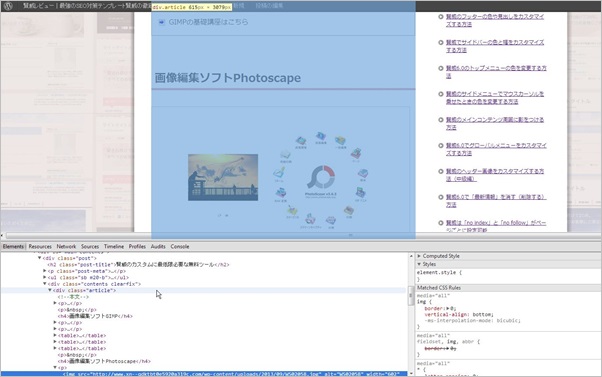Open the Profiles tab
This screenshot has height=377, width=602.
click(x=137, y=246)
